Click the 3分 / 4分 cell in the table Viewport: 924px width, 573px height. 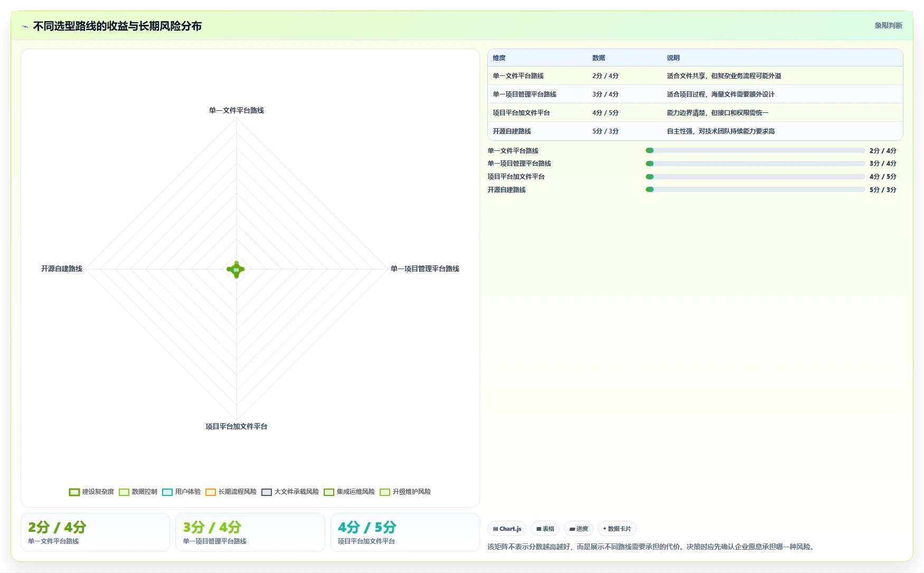(x=605, y=94)
